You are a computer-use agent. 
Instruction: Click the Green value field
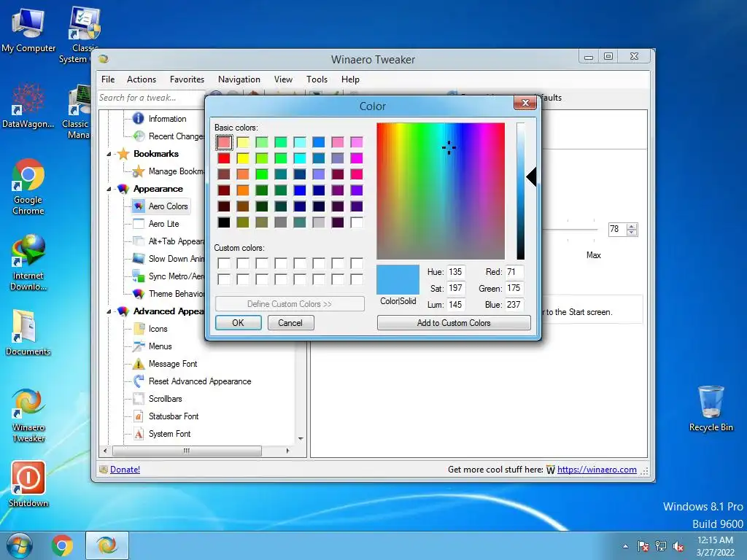[514, 288]
